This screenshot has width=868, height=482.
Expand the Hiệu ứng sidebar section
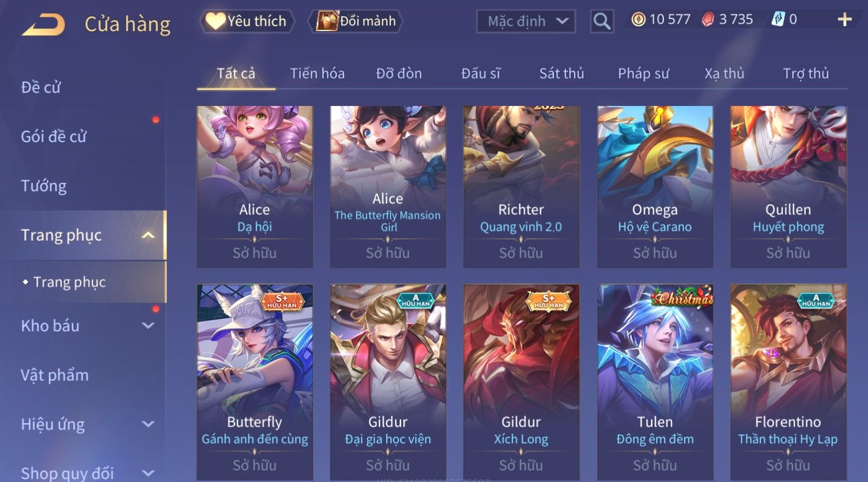coord(148,424)
